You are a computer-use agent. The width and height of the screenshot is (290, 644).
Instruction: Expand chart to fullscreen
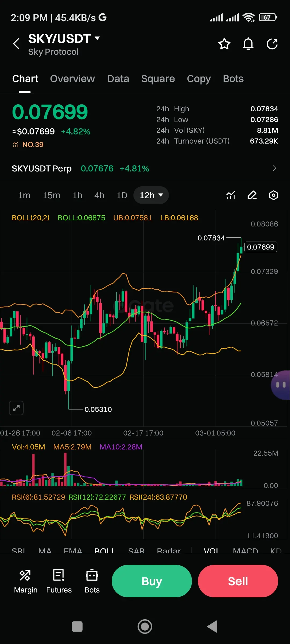pos(16,408)
